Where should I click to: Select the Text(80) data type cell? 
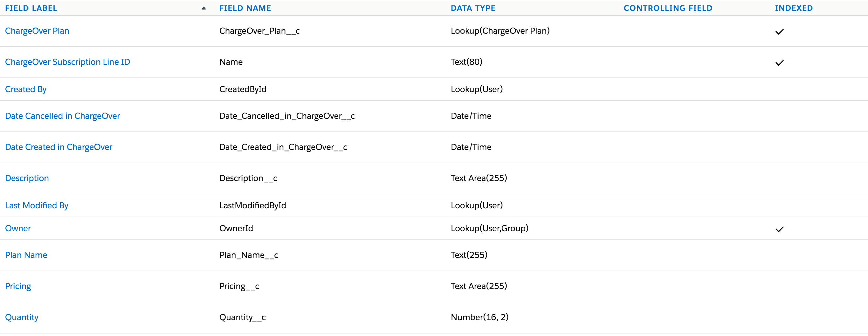[466, 62]
